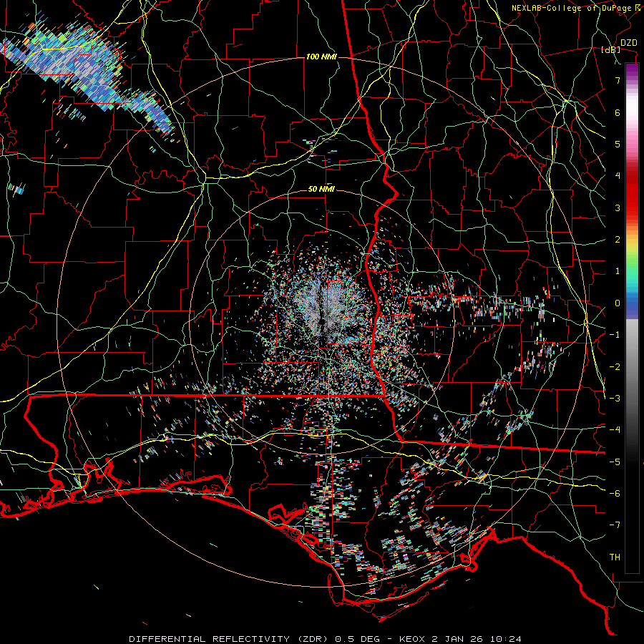Click the 4 value on the color scale

(x=618, y=176)
